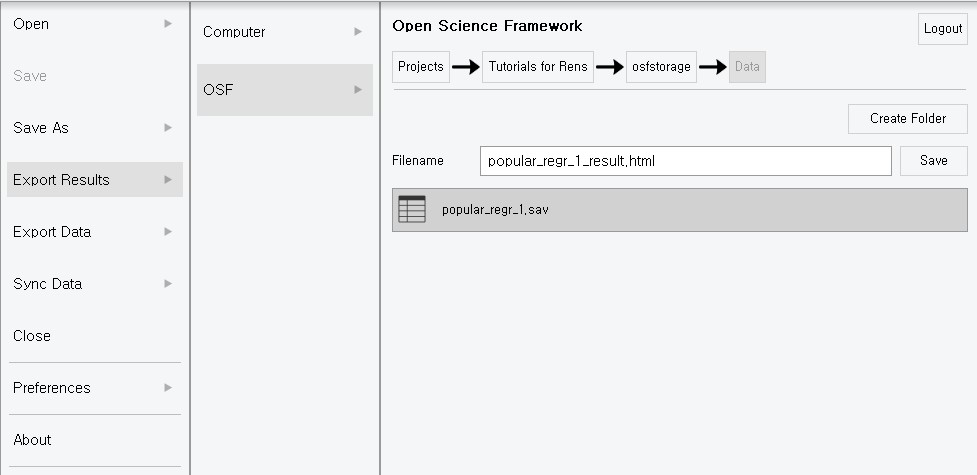Open the Export Data menu
This screenshot has width=977, height=475.
[52, 232]
